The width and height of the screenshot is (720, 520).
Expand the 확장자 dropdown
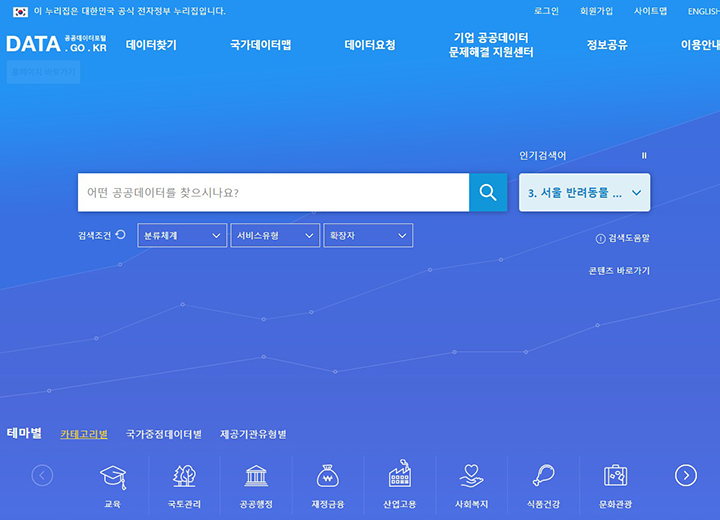point(368,236)
